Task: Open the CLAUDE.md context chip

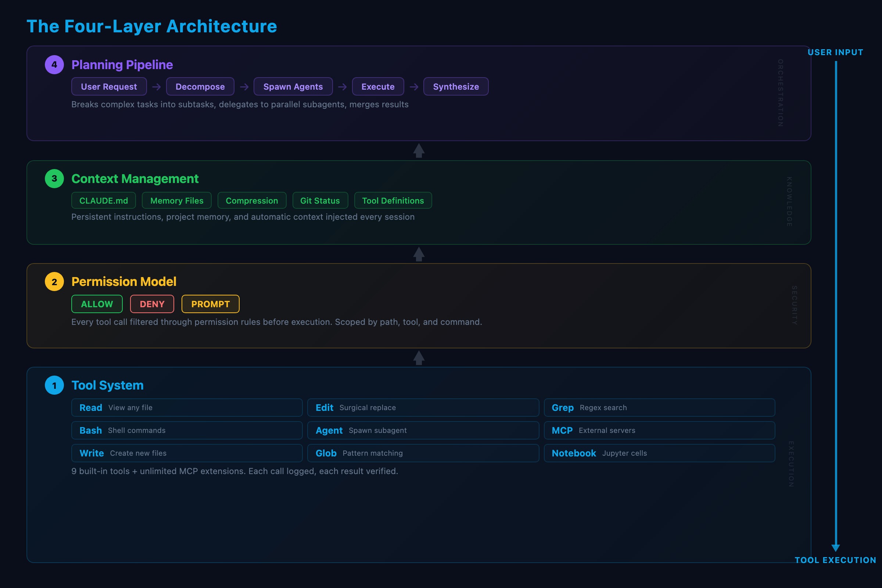Action: click(104, 201)
